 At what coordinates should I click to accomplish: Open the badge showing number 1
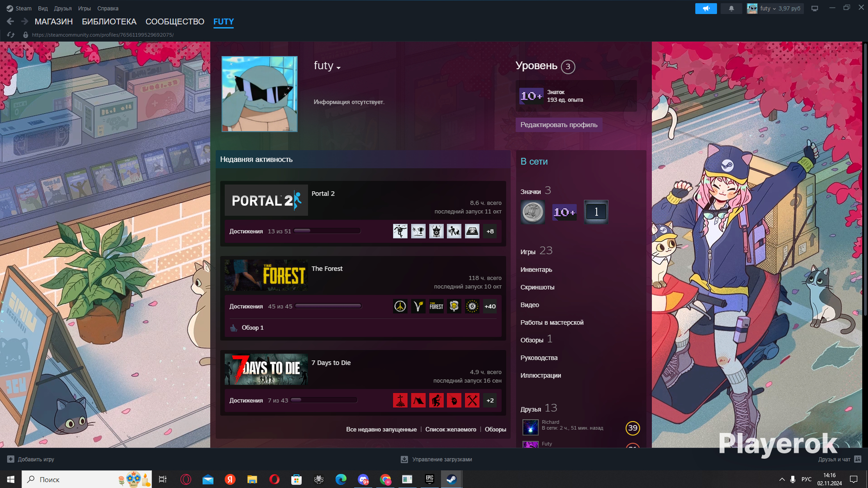pos(596,212)
